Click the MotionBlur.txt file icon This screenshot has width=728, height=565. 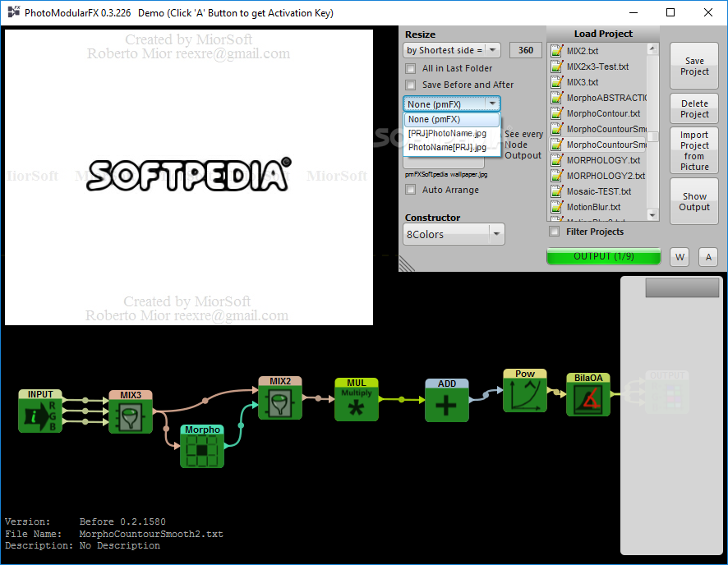pyautogui.click(x=556, y=207)
